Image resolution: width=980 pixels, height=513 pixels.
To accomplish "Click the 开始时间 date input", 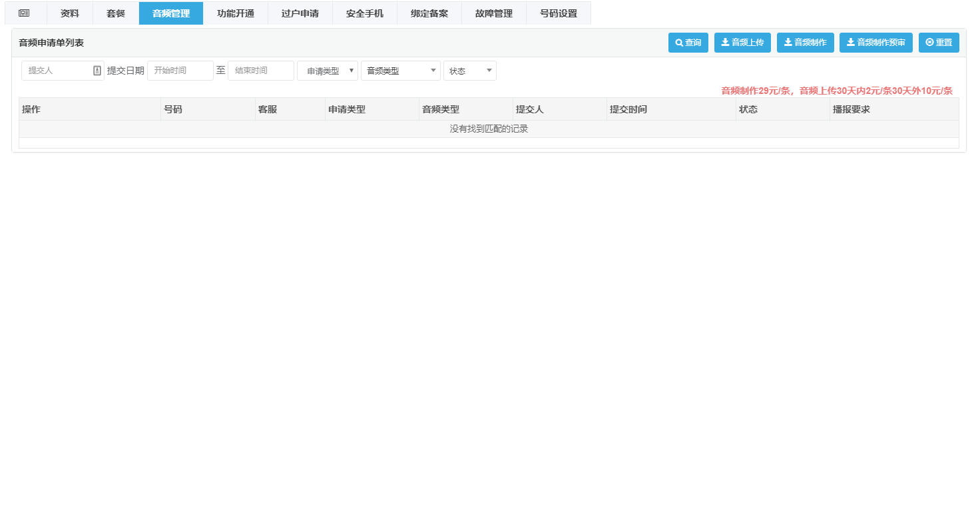I will coord(180,71).
